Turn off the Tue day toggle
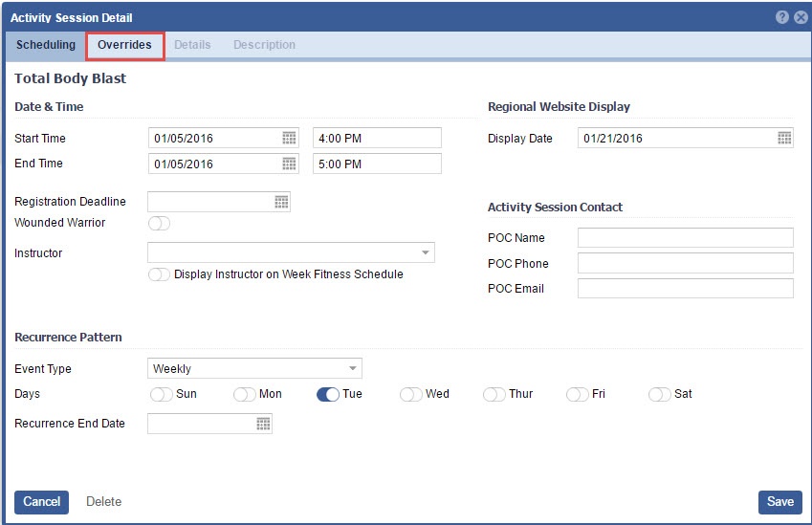 [x=328, y=394]
